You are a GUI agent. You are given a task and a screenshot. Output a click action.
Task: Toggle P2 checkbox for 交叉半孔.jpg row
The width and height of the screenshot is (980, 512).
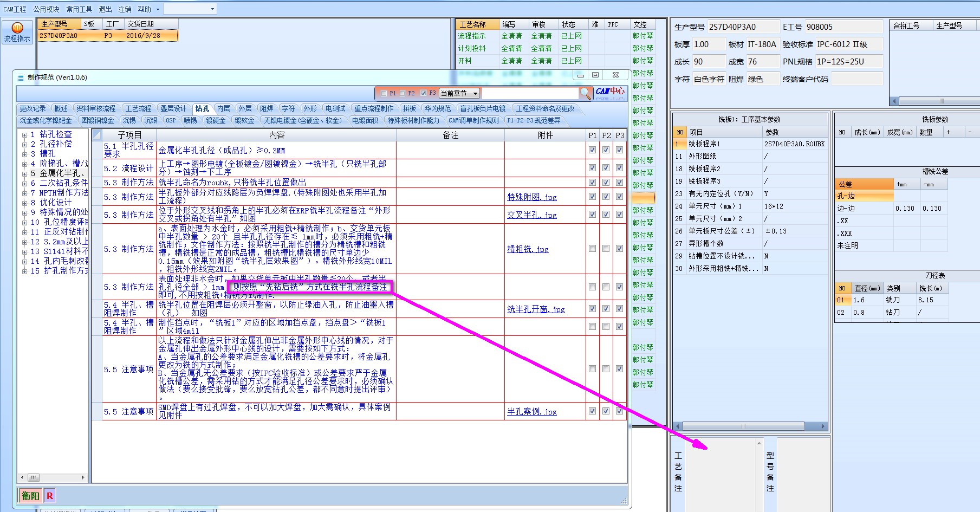[x=606, y=215]
